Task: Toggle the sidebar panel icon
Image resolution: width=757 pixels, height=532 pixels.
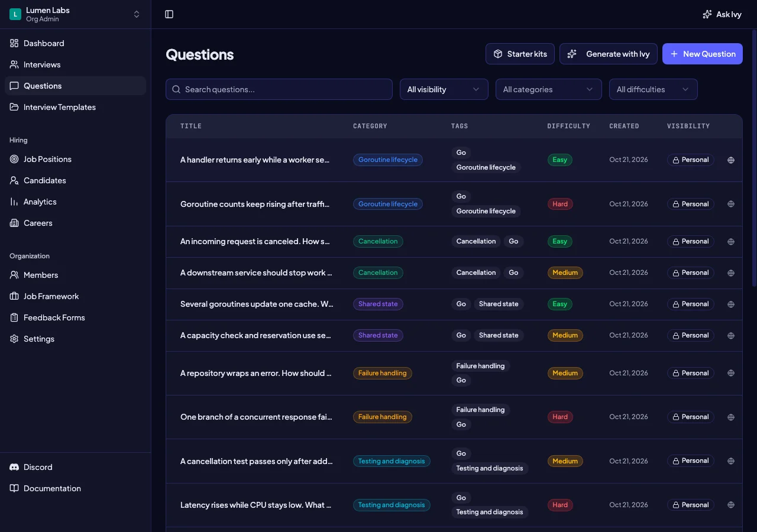Action: pyautogui.click(x=169, y=14)
